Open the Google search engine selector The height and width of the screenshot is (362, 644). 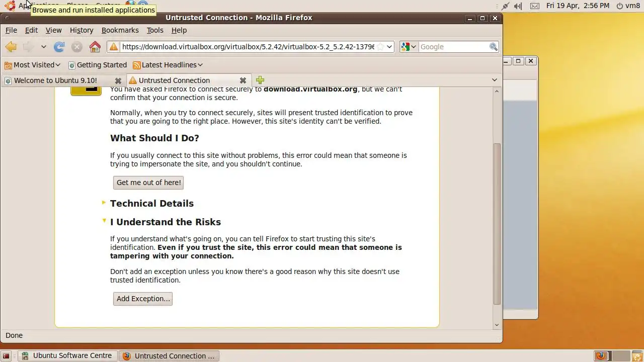[409, 47]
